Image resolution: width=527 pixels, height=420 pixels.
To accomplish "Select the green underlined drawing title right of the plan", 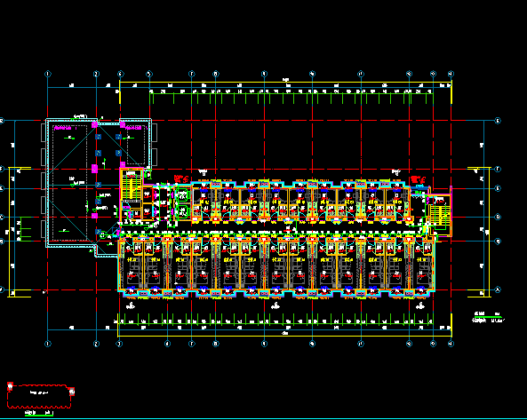I will (x=488, y=317).
